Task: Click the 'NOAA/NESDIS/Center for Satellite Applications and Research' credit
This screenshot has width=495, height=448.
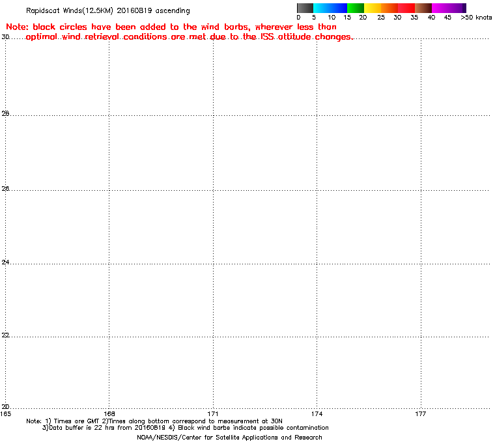Action: (x=229, y=438)
